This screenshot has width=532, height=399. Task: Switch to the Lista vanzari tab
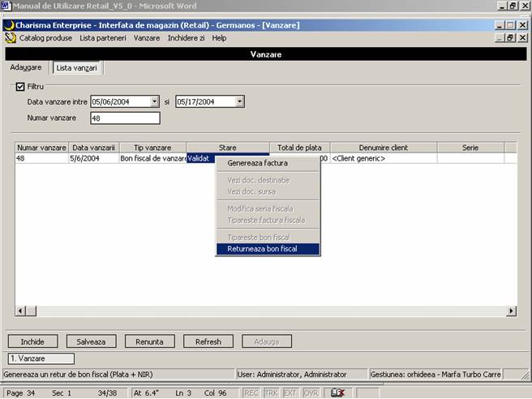click(x=77, y=68)
